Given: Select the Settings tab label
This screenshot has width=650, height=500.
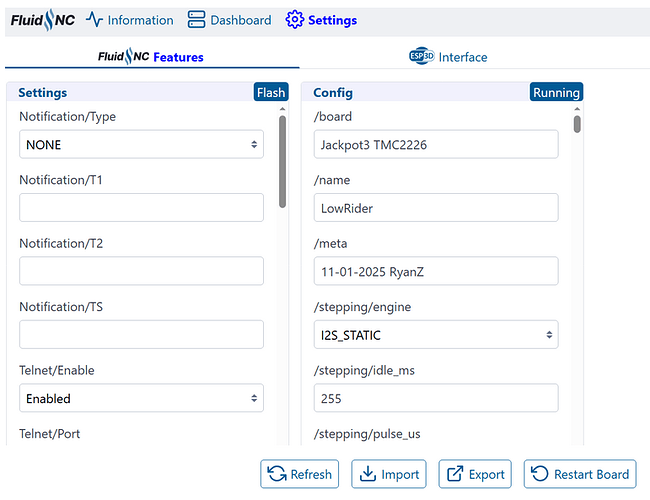Looking at the screenshot, I should tap(332, 20).
